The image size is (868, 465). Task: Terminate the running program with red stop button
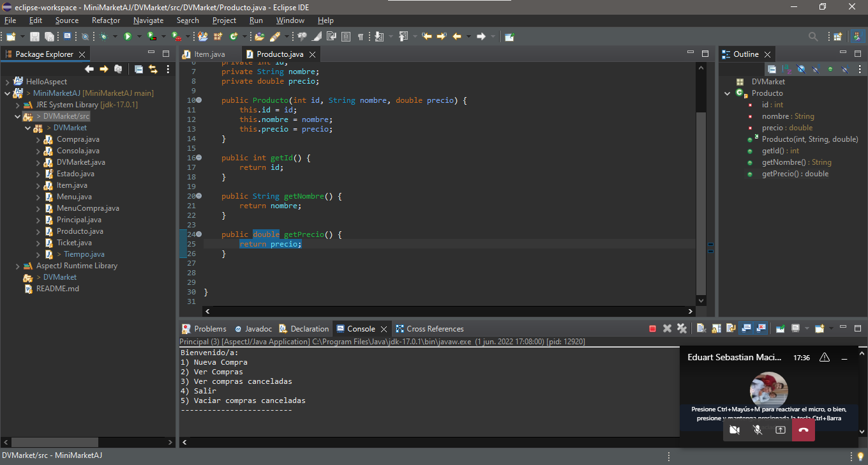point(652,328)
